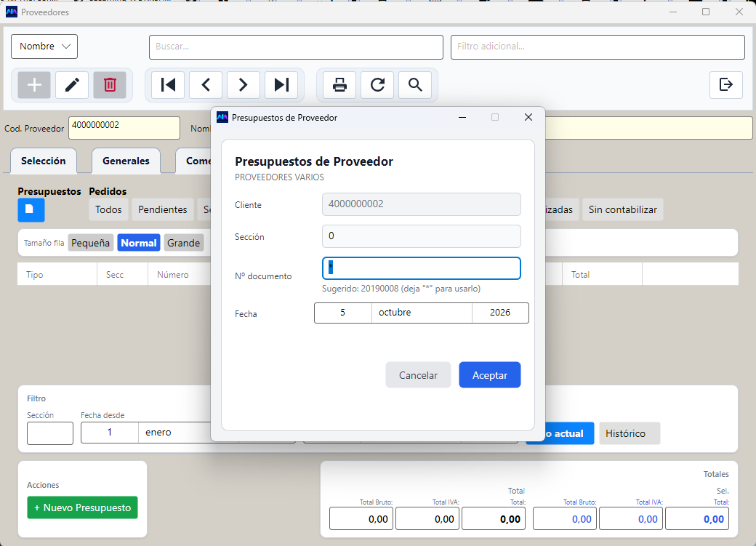Screen dimensions: 756x546
Task: Filter orders by Pendientes
Action: [163, 209]
